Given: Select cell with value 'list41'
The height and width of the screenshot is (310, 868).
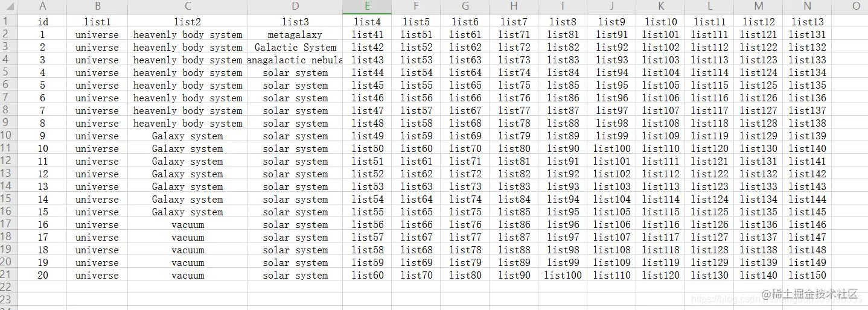Looking at the screenshot, I should pos(367,34).
